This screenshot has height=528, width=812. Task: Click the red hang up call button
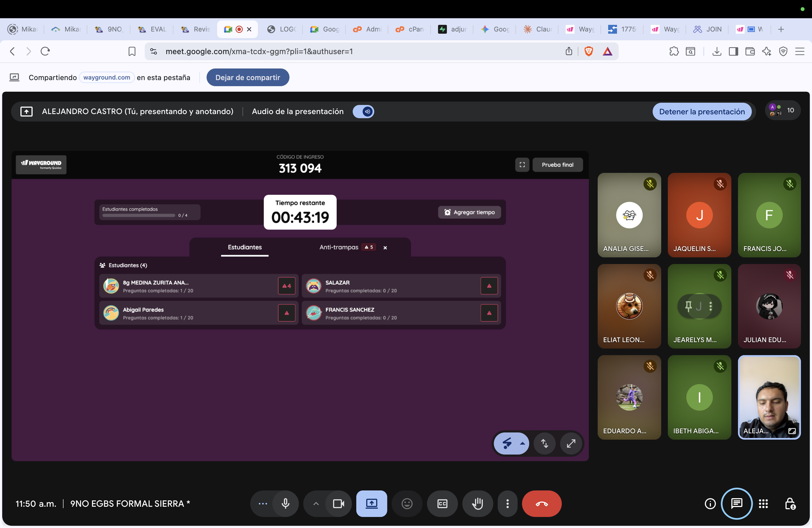point(541,503)
